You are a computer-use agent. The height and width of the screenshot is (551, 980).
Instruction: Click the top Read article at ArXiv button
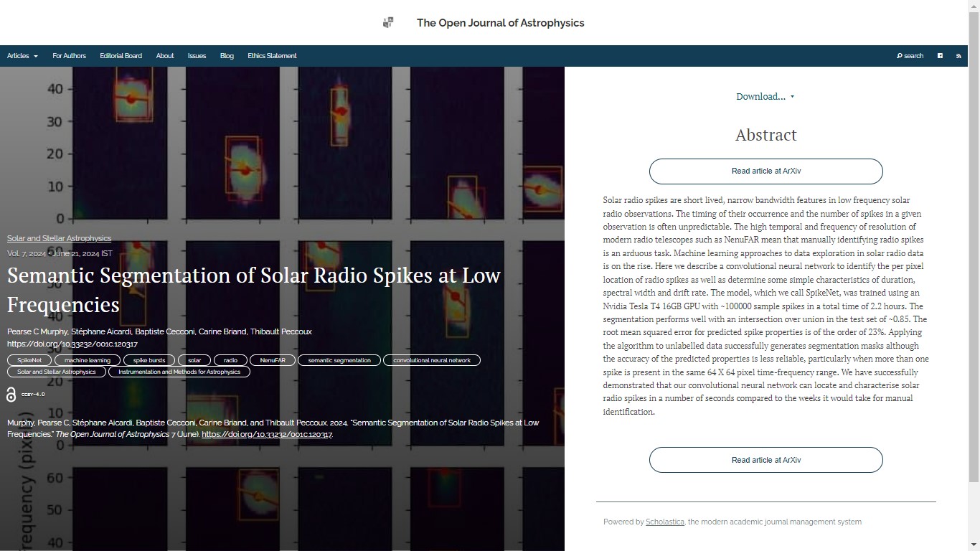pos(765,171)
